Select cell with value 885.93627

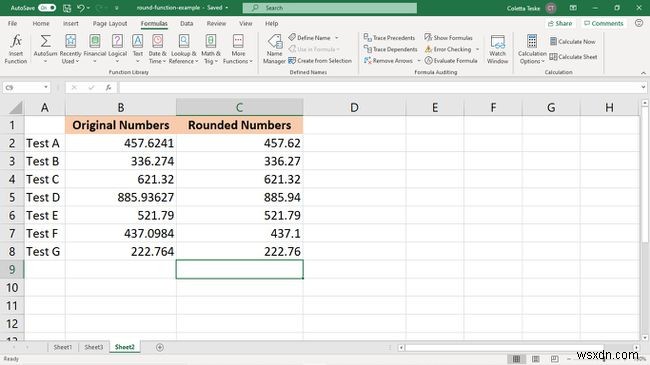[x=121, y=197]
